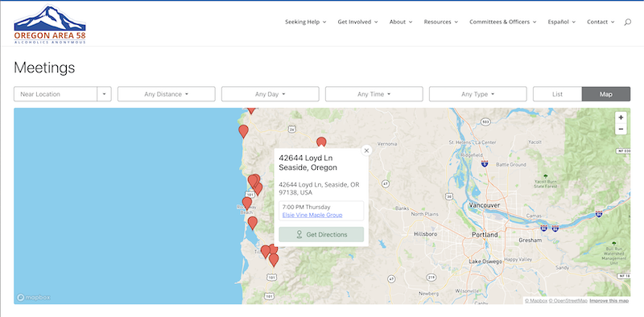This screenshot has width=644, height=317.
Task: Open the © OpenStreetMap attribution link
Action: point(568,301)
